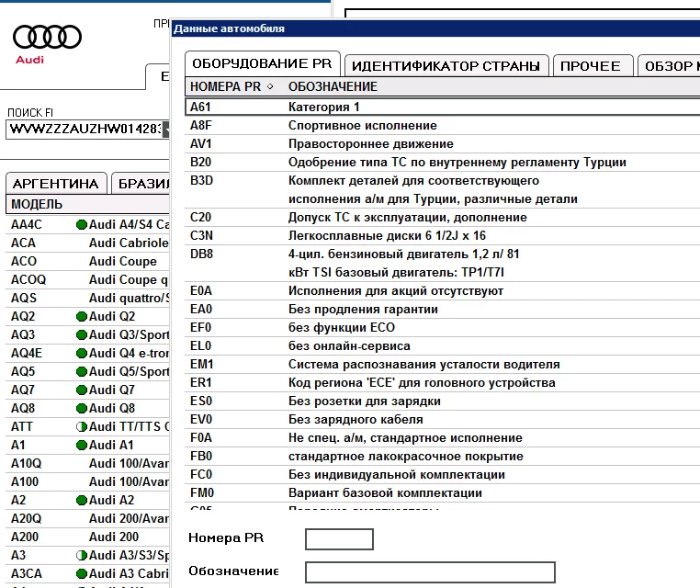Select row DB8 4-цил. бензиновый двигатель
Screen dimensions: 700x588
pyautogui.click(x=443, y=263)
